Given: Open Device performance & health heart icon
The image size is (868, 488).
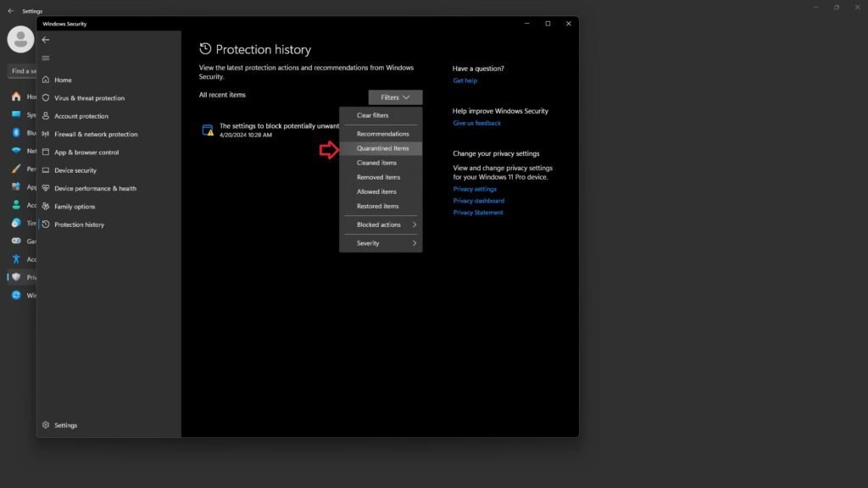Looking at the screenshot, I should tap(46, 188).
